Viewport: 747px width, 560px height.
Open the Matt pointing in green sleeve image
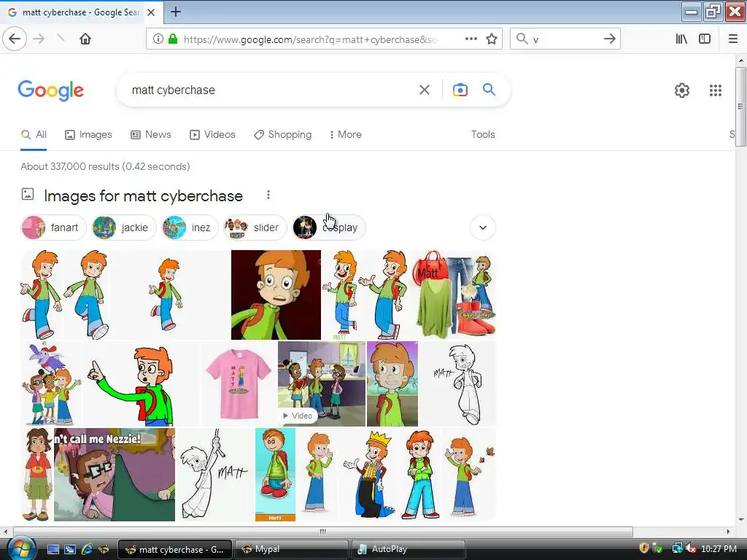point(142,384)
